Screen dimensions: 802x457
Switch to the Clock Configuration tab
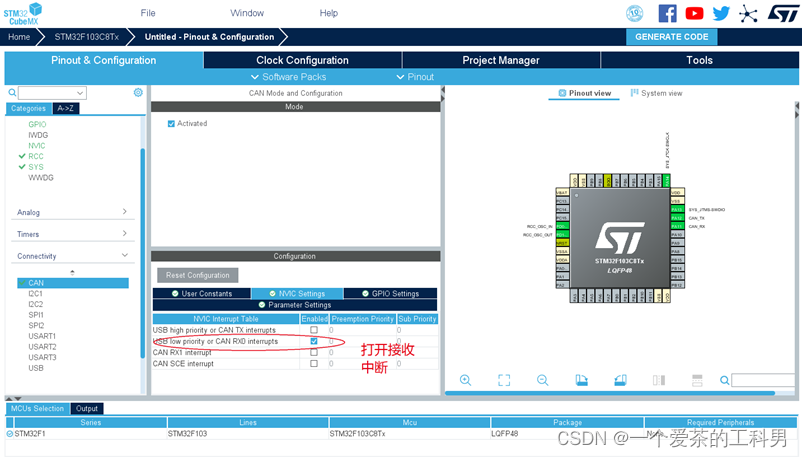[302, 60]
